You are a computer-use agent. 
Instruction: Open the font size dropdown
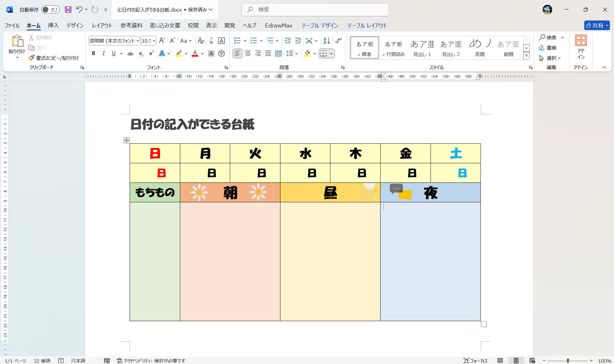tap(153, 41)
